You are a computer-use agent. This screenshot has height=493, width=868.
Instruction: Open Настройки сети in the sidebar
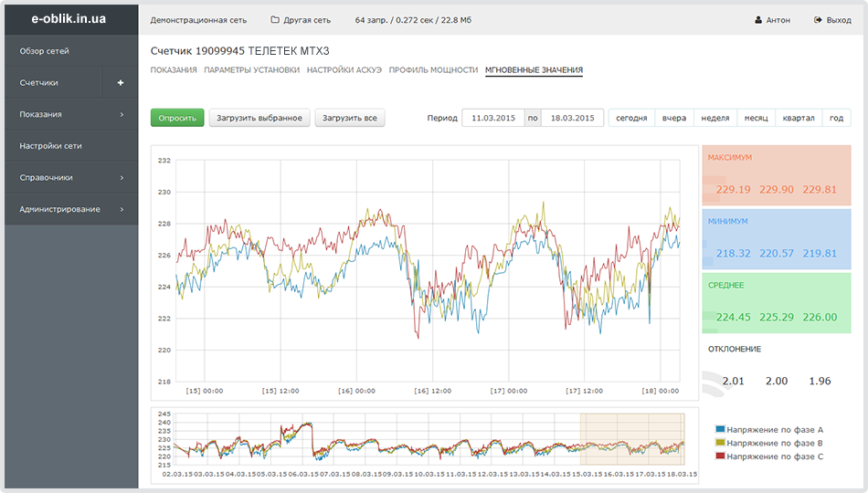51,146
